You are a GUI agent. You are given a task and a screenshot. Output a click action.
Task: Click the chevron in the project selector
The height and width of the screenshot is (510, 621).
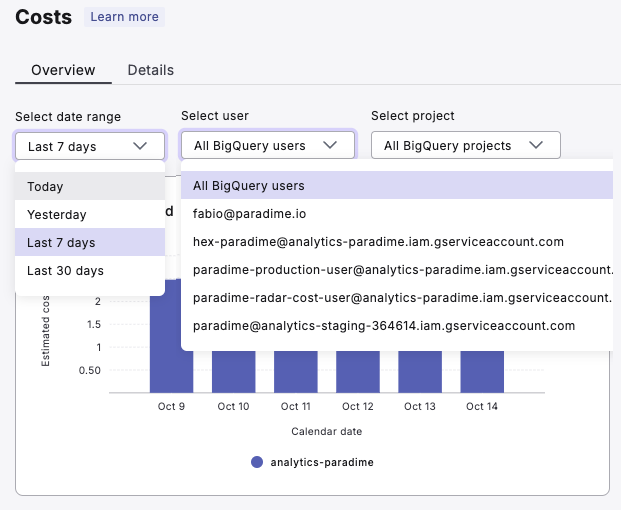pos(536,146)
